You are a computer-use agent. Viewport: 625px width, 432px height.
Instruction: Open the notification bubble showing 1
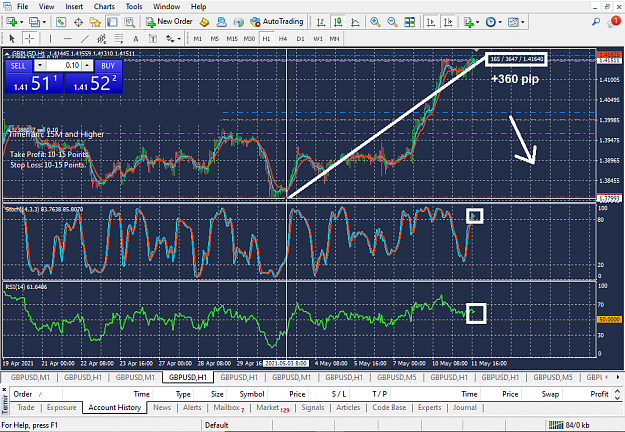[x=614, y=22]
